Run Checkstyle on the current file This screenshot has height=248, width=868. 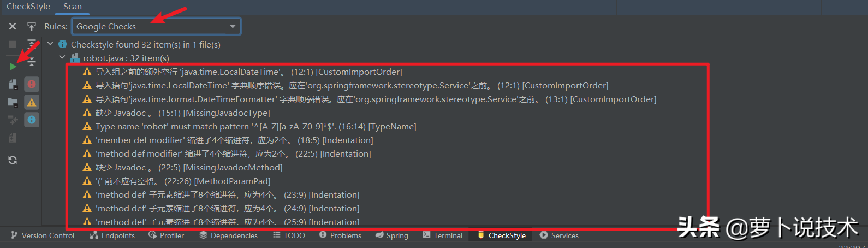click(x=13, y=67)
